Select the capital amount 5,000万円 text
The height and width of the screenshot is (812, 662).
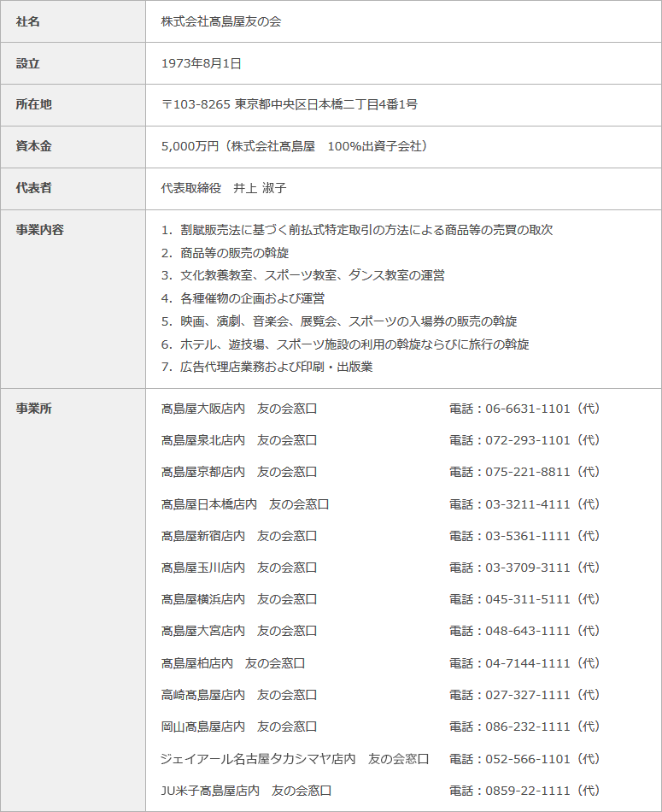tap(190, 146)
